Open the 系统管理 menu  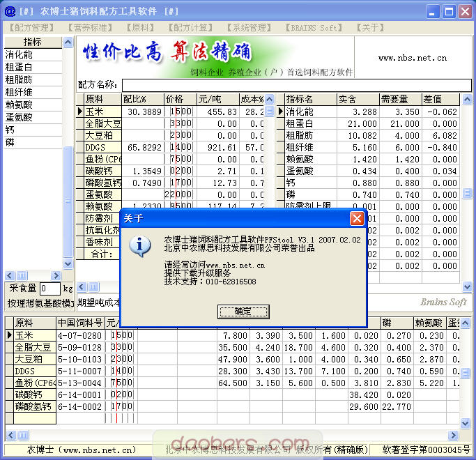pyautogui.click(x=249, y=28)
